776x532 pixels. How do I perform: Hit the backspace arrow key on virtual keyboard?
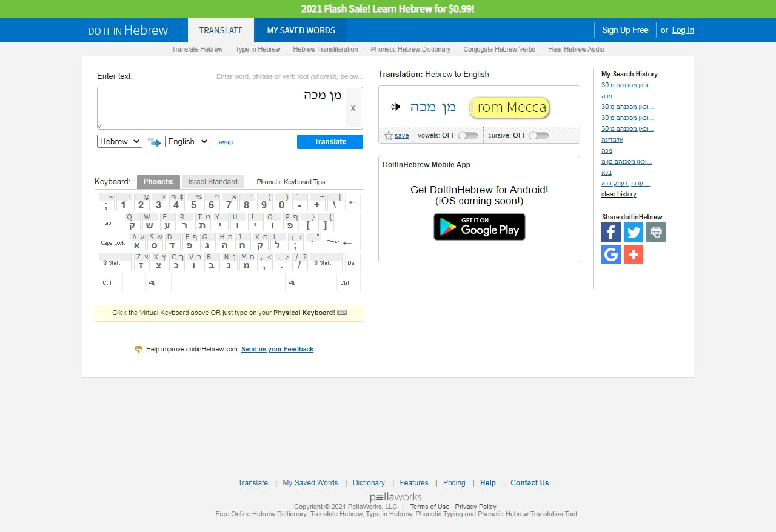click(352, 202)
